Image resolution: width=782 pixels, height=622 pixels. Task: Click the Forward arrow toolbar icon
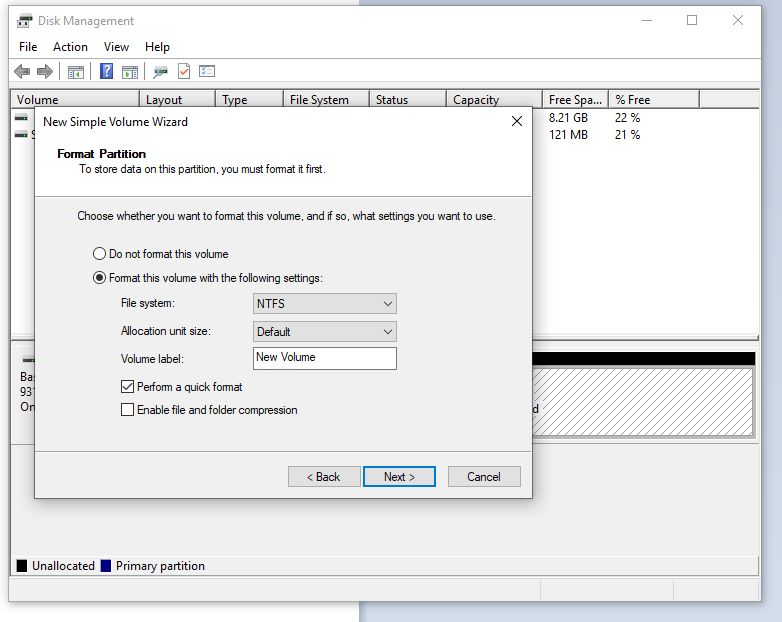click(45, 72)
